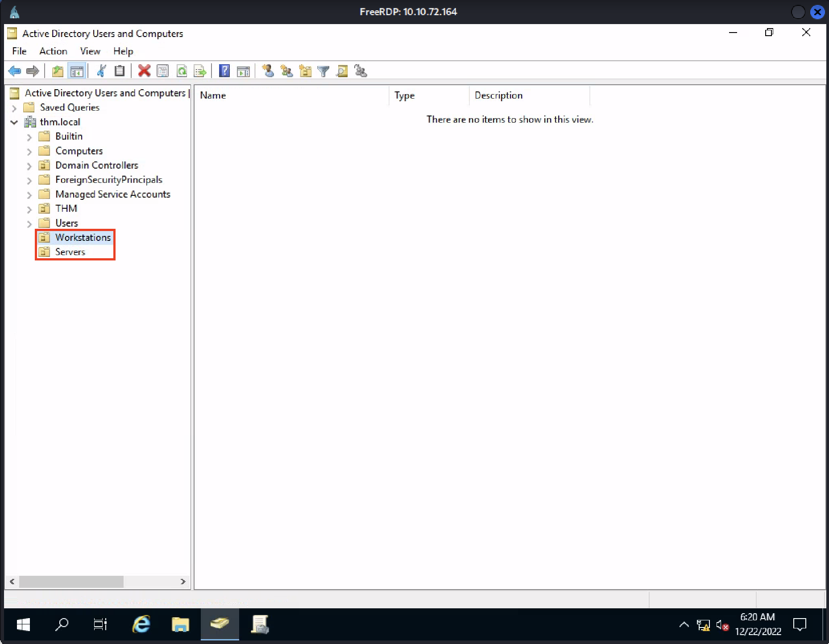Open Windows Start menu
The image size is (829, 644).
[23, 624]
